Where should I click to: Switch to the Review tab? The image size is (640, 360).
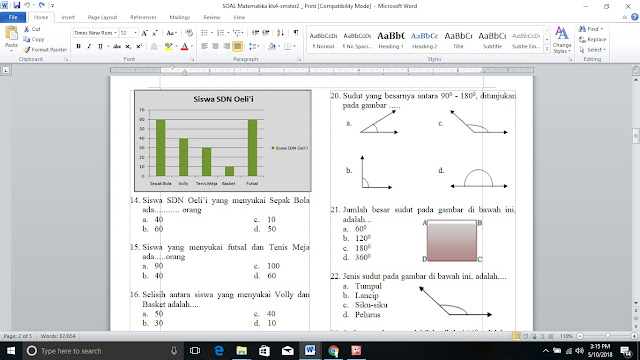[x=211, y=17]
